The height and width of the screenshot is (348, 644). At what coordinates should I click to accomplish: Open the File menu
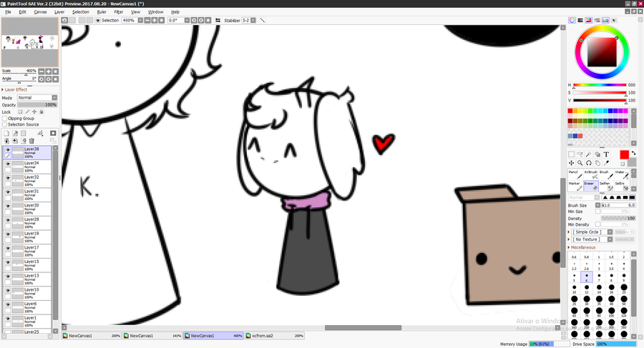pyautogui.click(x=8, y=12)
